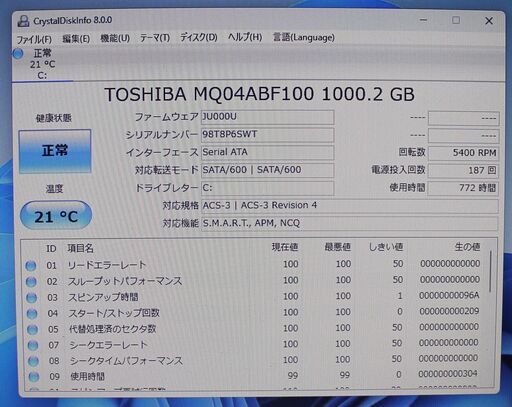The height and width of the screenshot is (407, 512).
Task: Click the drive title TOSHIBA MQ04ABF100 1000.2 GB
Action: [x=259, y=94]
